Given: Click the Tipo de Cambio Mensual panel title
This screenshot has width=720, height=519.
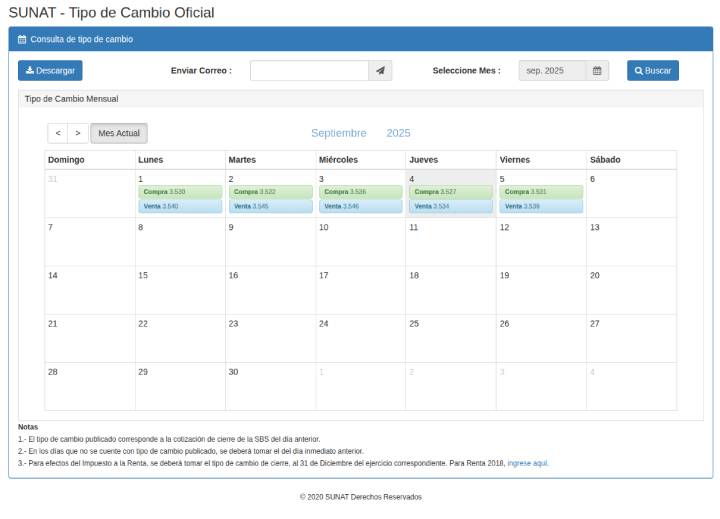Looking at the screenshot, I should (71, 99).
